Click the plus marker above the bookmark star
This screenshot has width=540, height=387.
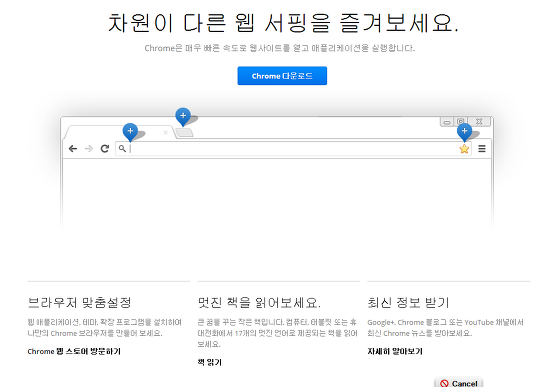(x=464, y=132)
